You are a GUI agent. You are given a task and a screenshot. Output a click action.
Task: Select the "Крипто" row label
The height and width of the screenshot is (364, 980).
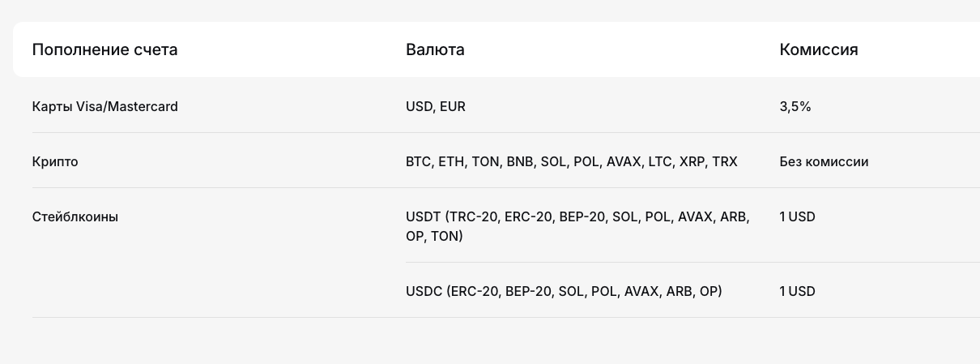55,161
